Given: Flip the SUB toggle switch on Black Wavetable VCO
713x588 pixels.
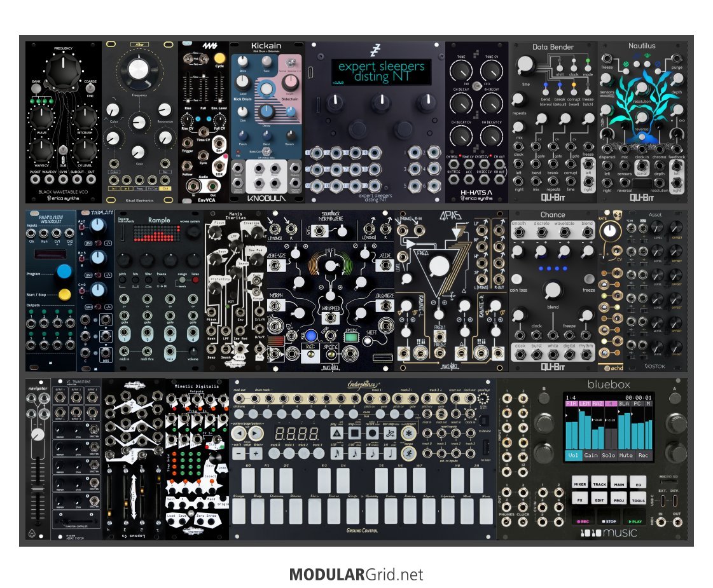Looking at the screenshot, I should [x=63, y=151].
